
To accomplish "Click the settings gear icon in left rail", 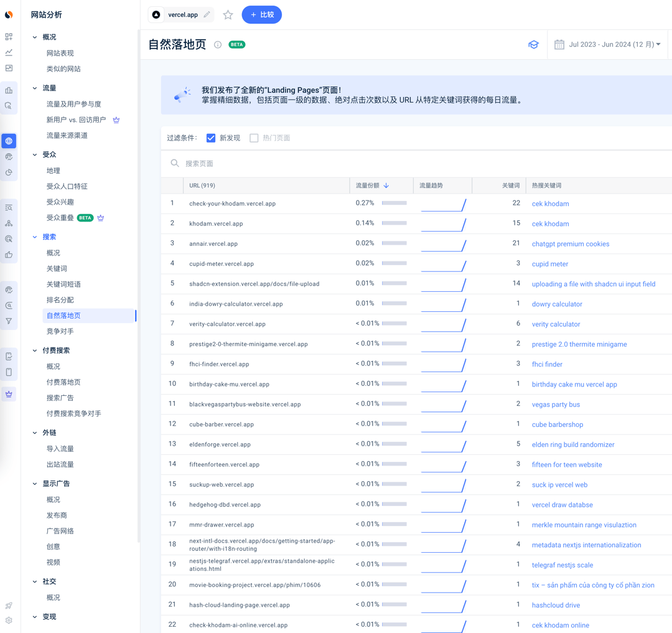I will (x=9, y=620).
